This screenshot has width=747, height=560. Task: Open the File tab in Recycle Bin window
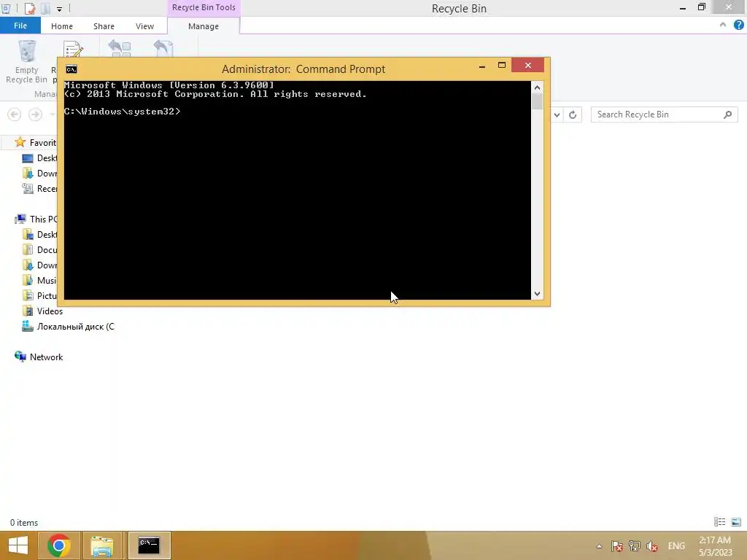tap(20, 26)
